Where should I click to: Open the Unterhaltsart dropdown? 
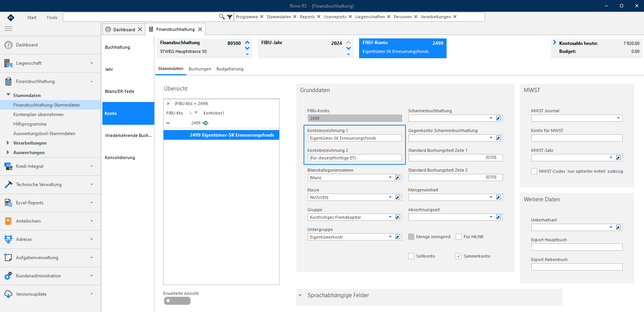(x=611, y=228)
